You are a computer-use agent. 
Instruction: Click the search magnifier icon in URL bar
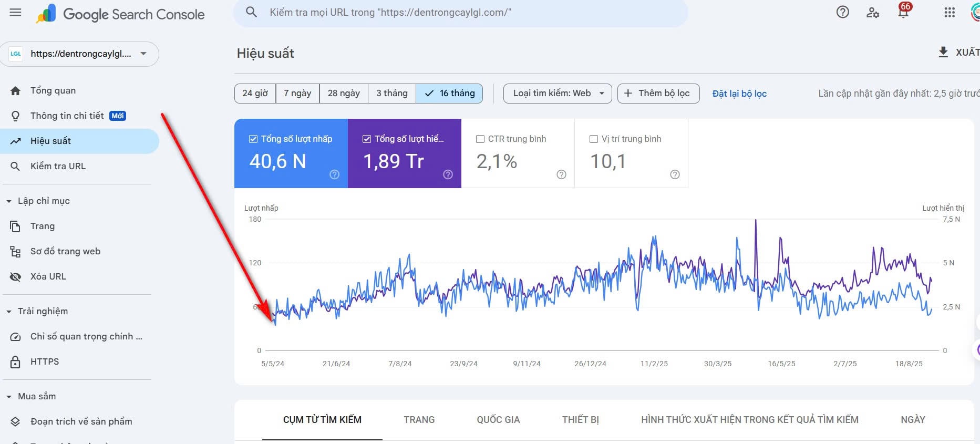(x=252, y=12)
